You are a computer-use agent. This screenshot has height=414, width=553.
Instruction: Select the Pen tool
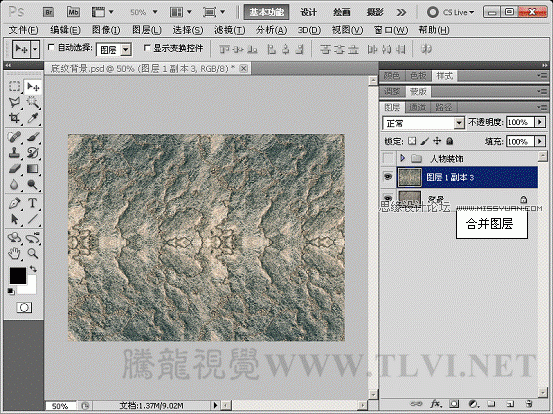(14, 203)
